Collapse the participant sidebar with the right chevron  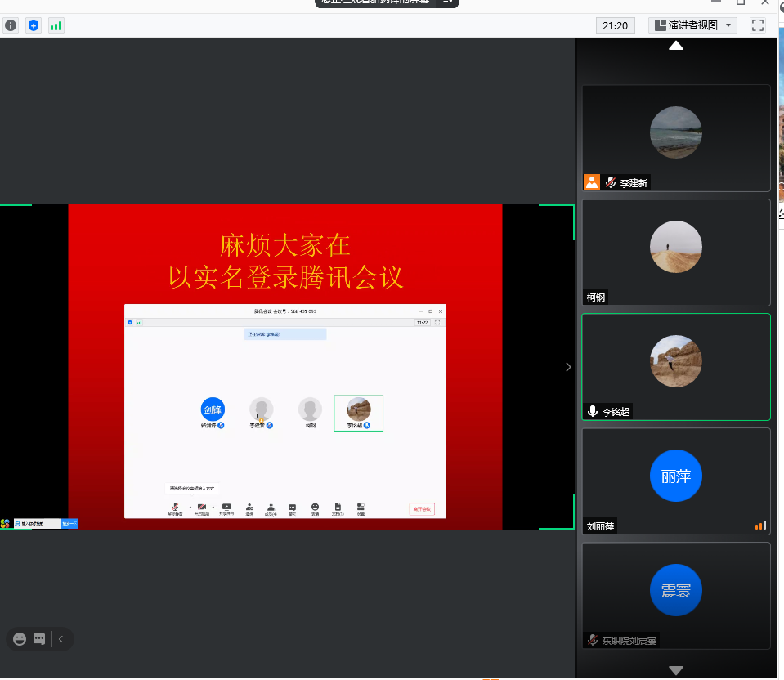tap(568, 367)
